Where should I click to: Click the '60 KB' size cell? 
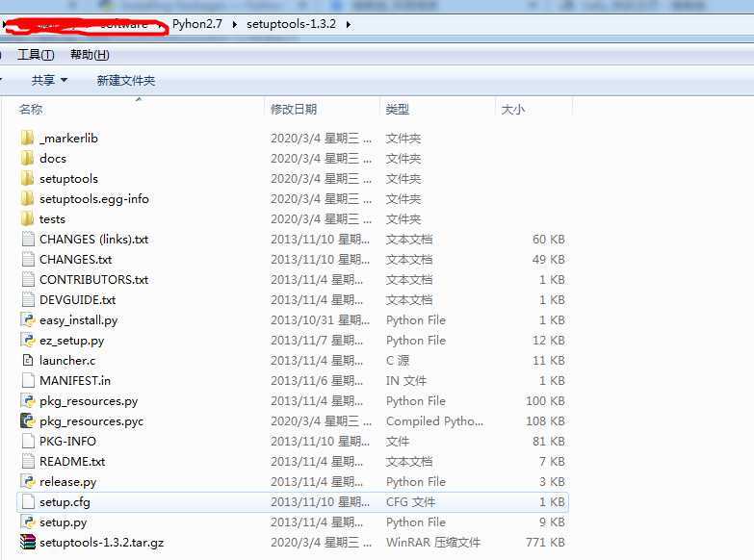[x=549, y=240]
